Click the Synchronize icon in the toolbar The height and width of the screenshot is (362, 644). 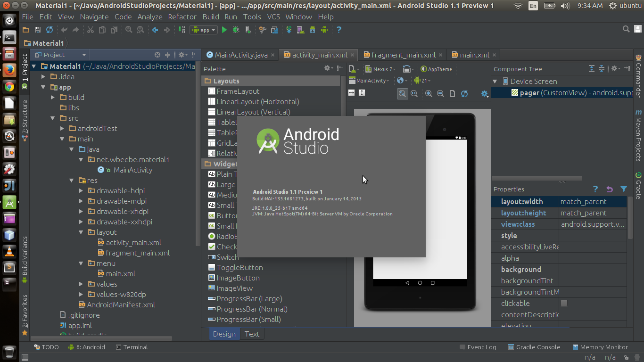pyautogui.click(x=49, y=30)
